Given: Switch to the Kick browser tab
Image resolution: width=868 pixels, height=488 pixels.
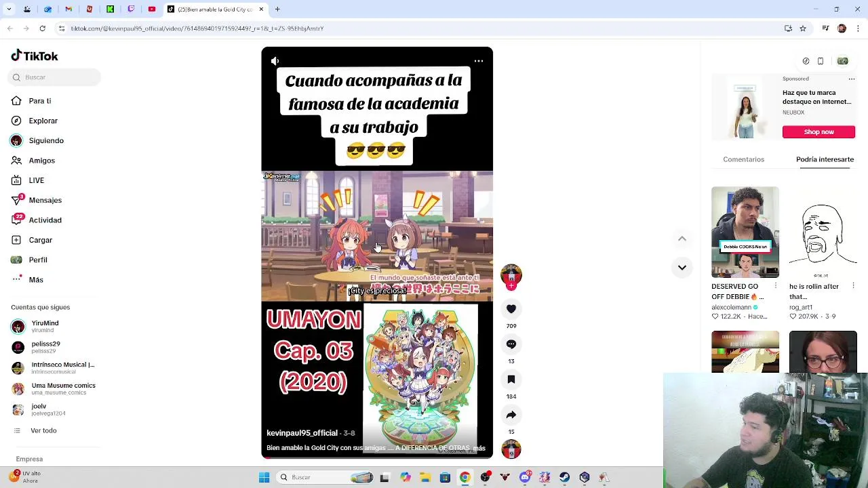Looking at the screenshot, I should [110, 9].
